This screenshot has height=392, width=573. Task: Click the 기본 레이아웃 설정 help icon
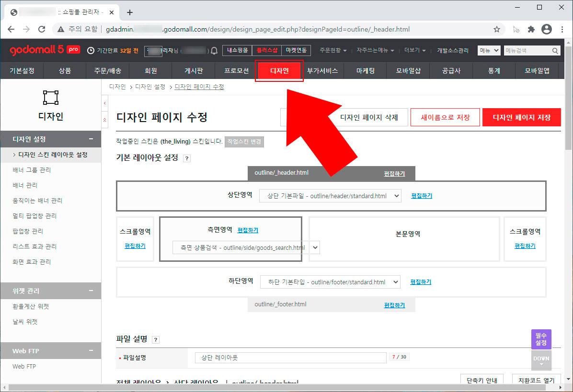187,158
